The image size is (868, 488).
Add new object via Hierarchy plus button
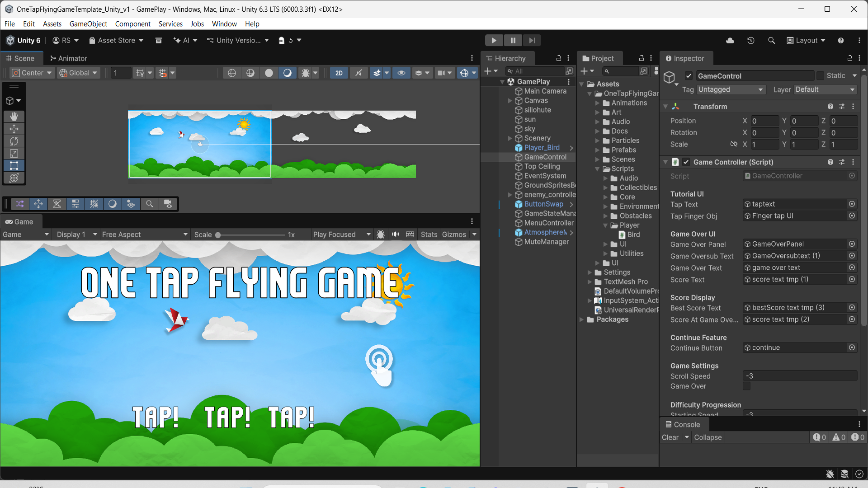488,71
